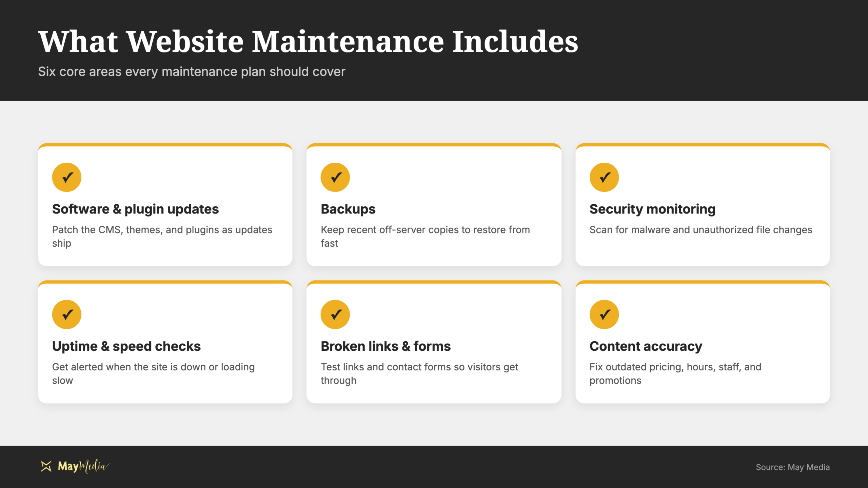868x488 pixels.
Task: Click the checkmark icon above Content accuracy
Action: (x=604, y=314)
